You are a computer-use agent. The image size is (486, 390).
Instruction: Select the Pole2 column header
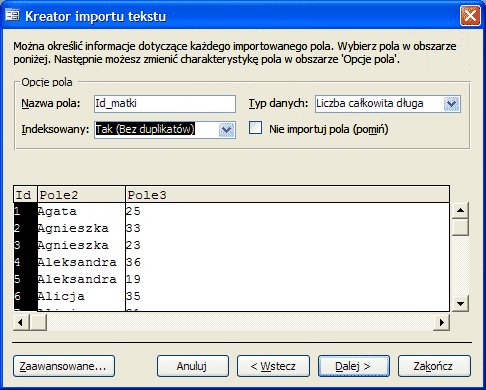coord(81,195)
